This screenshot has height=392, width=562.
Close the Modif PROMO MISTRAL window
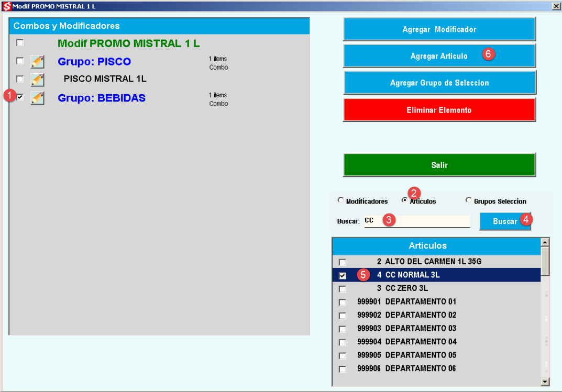(556, 6)
